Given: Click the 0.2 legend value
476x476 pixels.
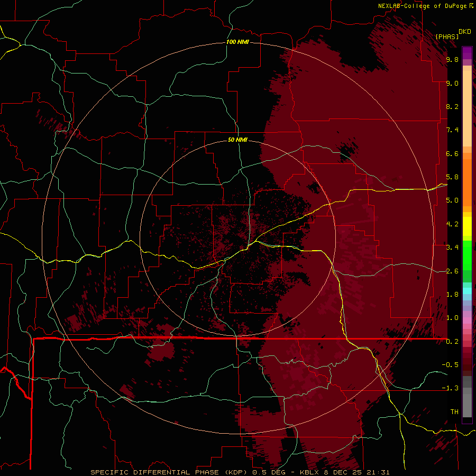Looking at the screenshot, I should tap(452, 342).
